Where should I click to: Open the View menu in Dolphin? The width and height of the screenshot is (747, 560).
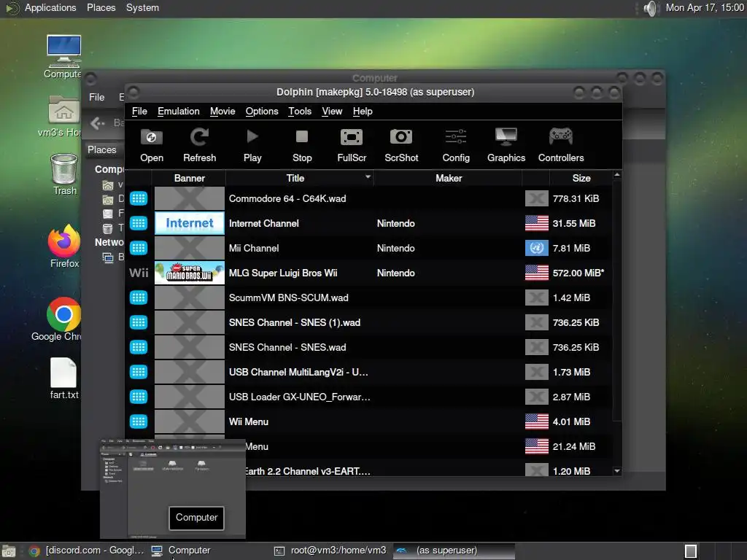(332, 111)
